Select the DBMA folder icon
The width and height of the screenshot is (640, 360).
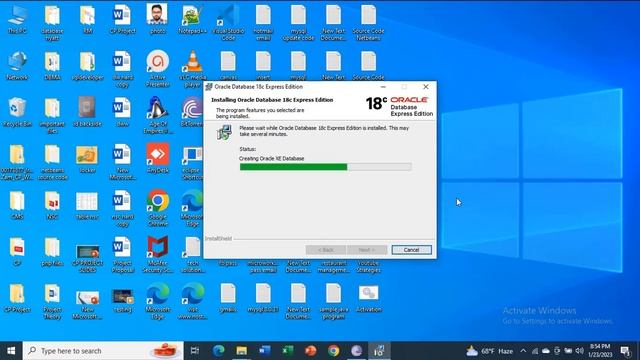tap(52, 66)
